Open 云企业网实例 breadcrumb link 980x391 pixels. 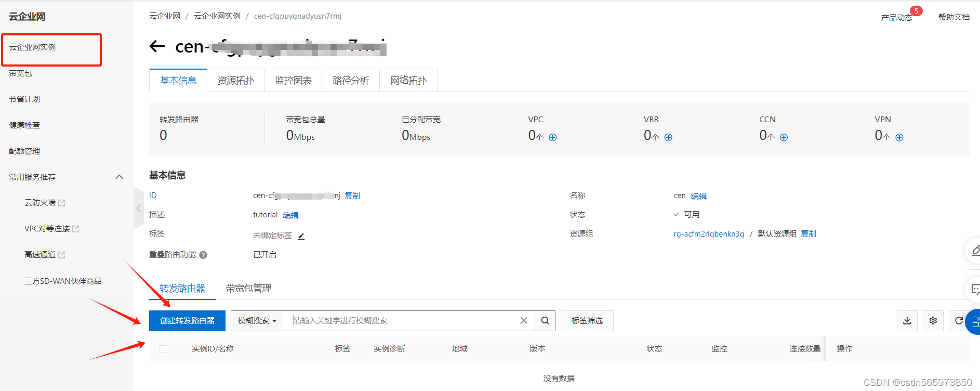coord(217,16)
